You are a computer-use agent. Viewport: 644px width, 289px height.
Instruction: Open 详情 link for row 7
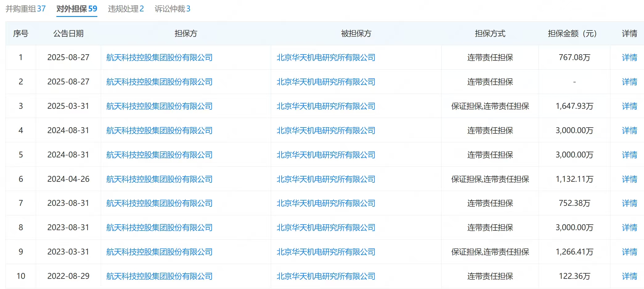(629, 203)
